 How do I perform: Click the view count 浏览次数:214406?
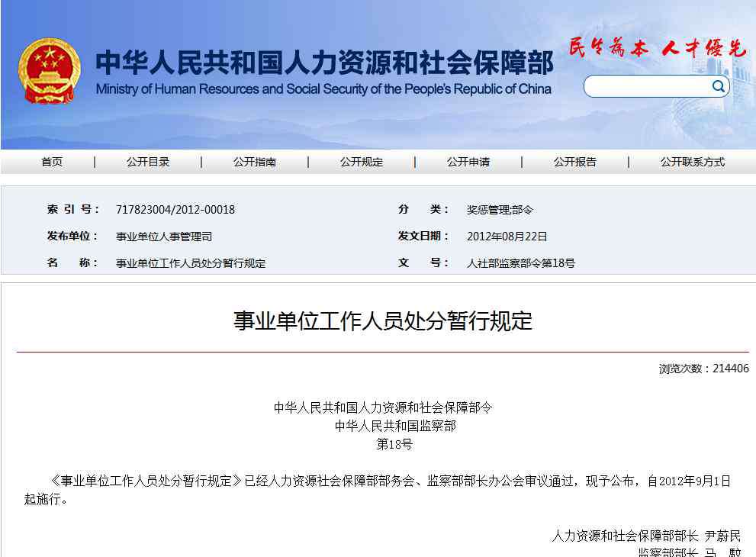tap(704, 369)
